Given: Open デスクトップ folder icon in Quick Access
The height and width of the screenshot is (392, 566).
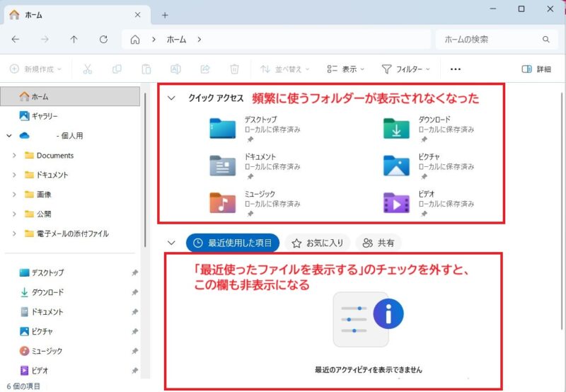Looking at the screenshot, I should [x=222, y=128].
